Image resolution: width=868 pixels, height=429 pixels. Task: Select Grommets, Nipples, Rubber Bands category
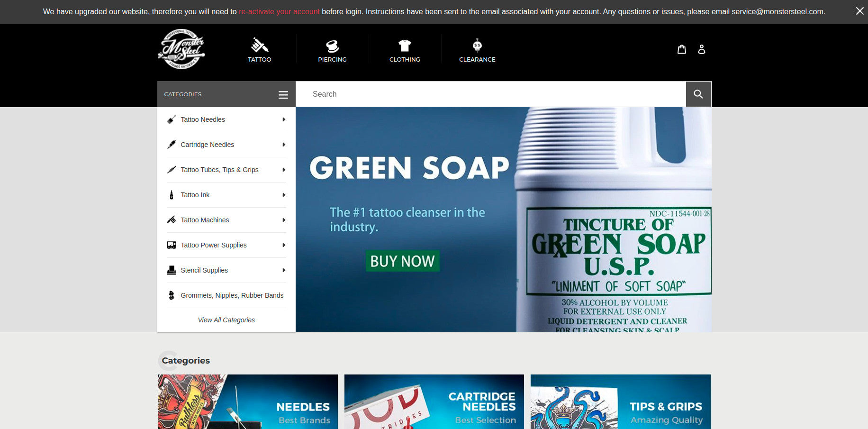click(x=232, y=295)
